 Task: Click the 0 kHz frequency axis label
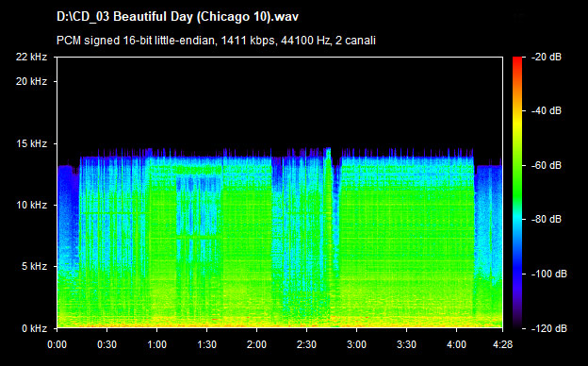click(x=34, y=328)
